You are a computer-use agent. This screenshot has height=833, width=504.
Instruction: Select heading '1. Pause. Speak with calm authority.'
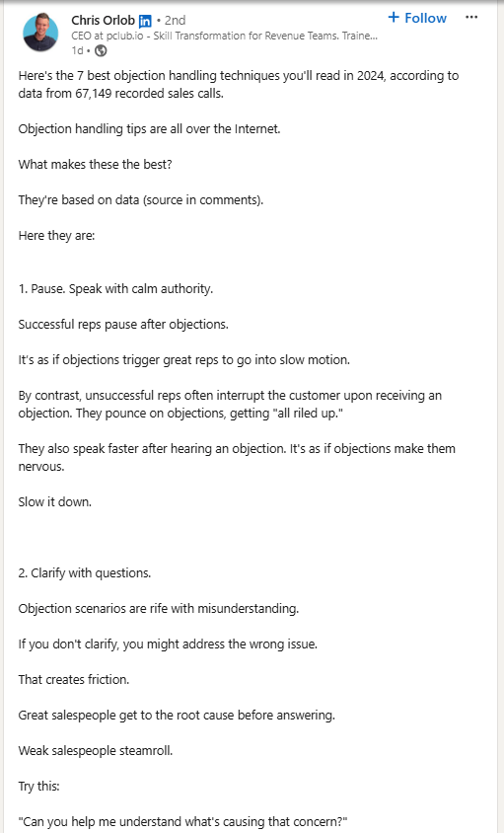tap(115, 288)
